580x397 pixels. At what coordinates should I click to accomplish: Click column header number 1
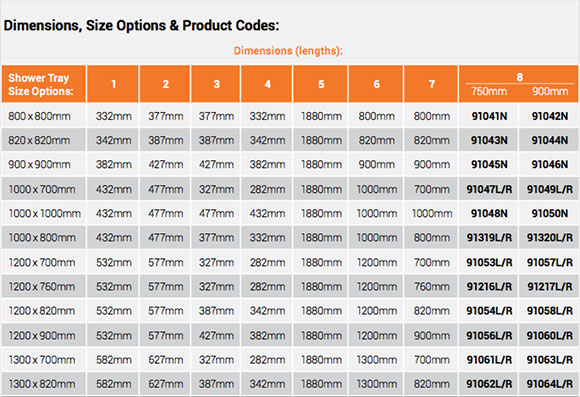[114, 84]
